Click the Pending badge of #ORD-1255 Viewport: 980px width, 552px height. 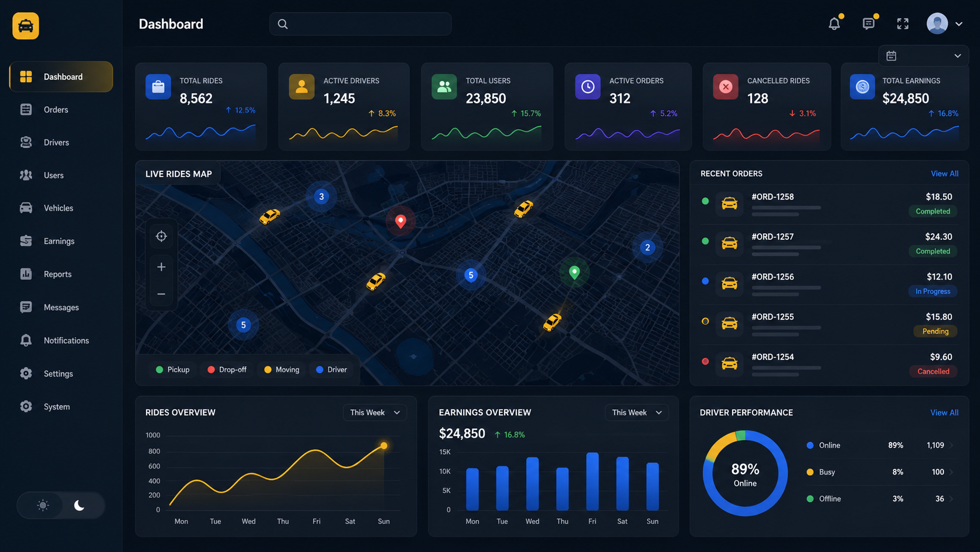click(935, 331)
